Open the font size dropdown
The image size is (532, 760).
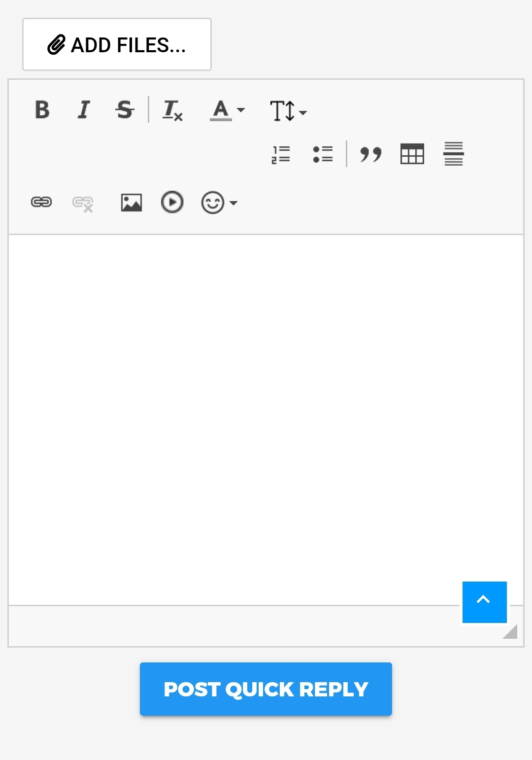(288, 110)
